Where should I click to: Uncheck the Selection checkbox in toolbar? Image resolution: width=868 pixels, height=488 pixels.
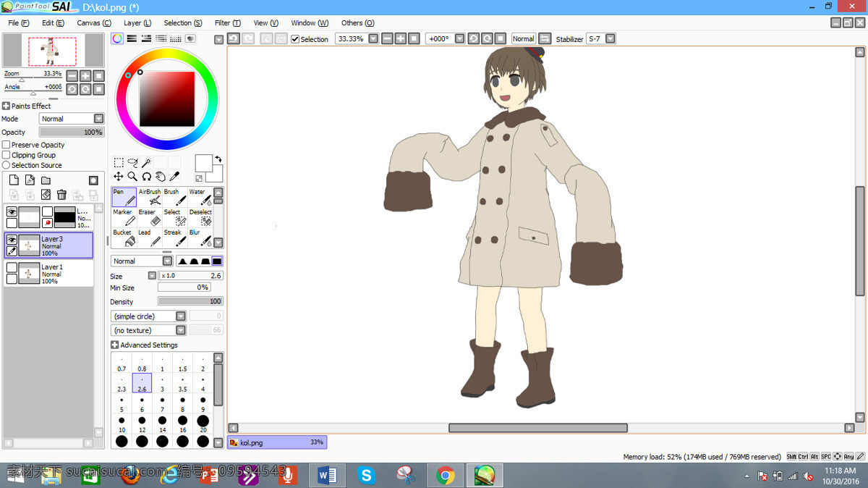[x=295, y=39]
